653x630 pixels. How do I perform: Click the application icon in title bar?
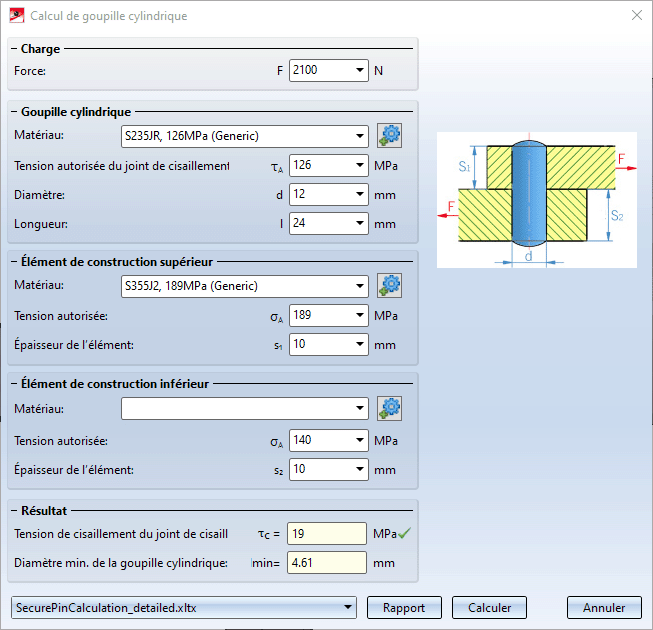tap(16, 16)
